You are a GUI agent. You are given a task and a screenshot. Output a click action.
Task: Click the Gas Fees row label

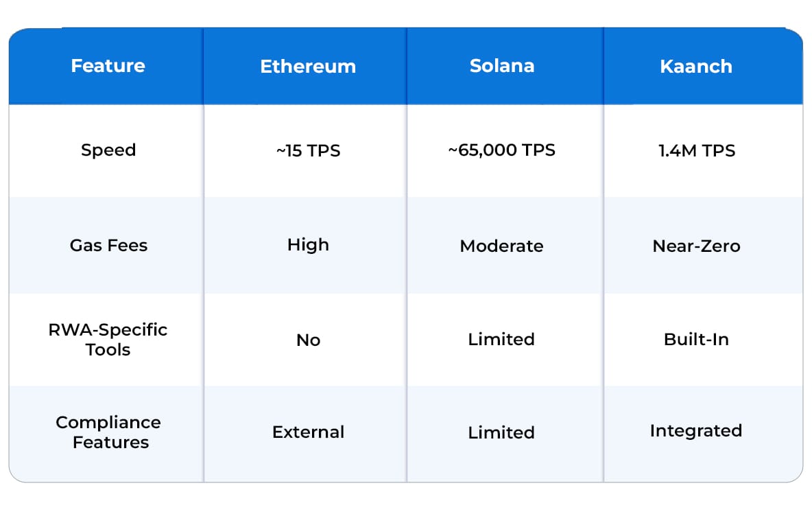(108, 246)
